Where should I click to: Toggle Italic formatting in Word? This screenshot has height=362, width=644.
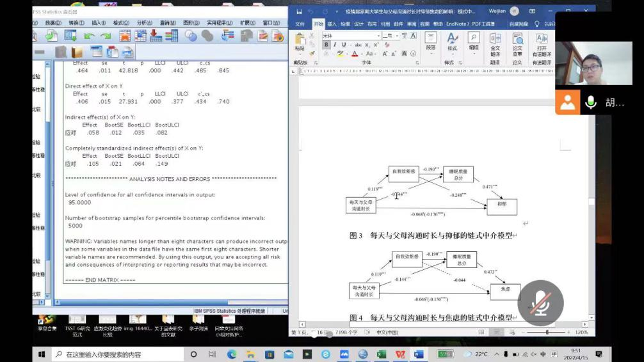[335, 45]
